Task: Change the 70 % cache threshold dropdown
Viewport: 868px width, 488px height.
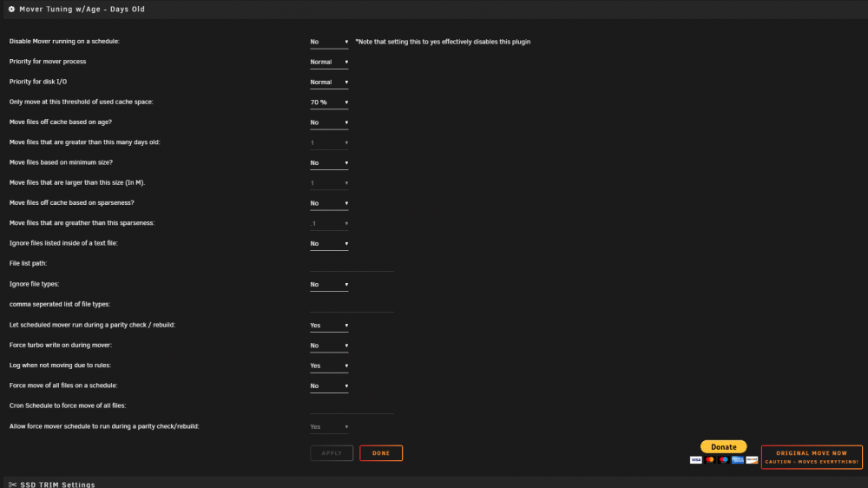Action: (x=329, y=102)
